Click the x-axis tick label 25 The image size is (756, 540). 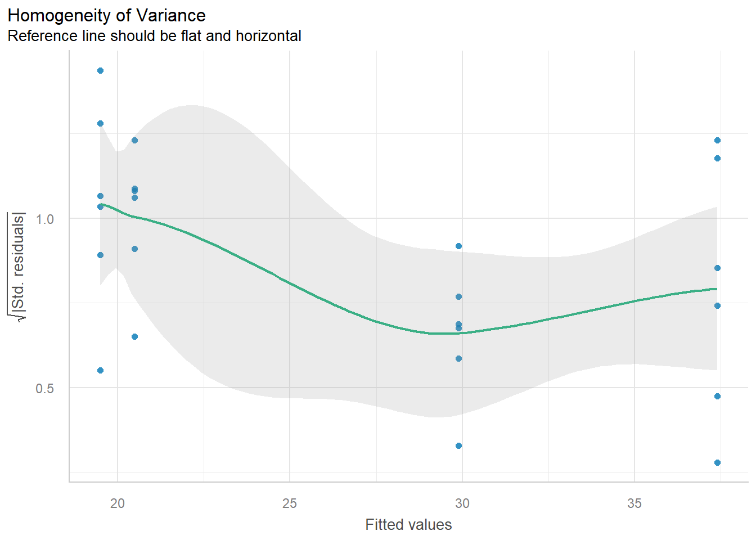point(289,503)
